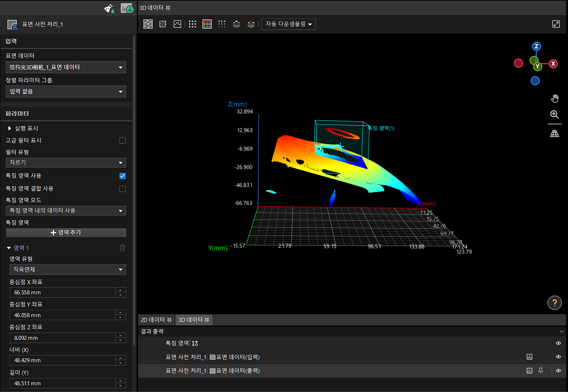Image resolution: width=568 pixels, height=392 pixels.
Task: Click the 너비 (X) input field
Action: click(x=62, y=360)
